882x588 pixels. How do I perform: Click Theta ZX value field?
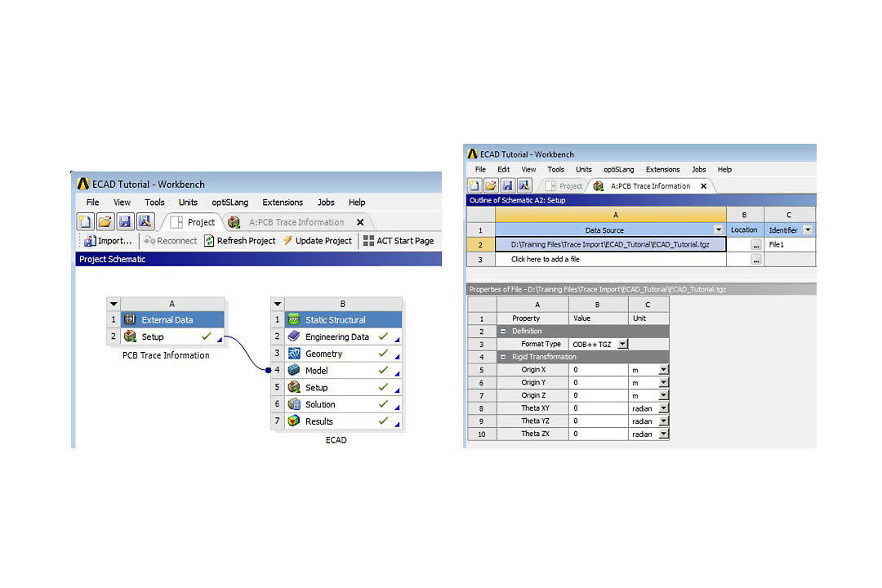[599, 434]
